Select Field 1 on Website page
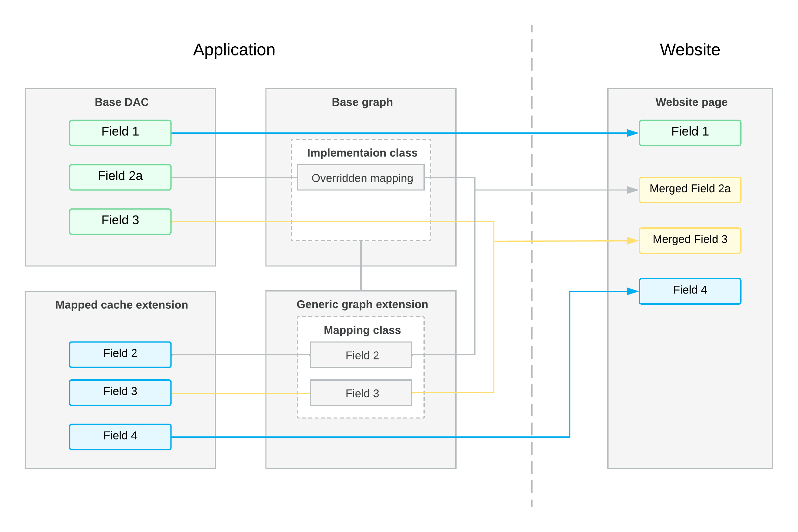This screenshot has width=798, height=532. [x=690, y=133]
